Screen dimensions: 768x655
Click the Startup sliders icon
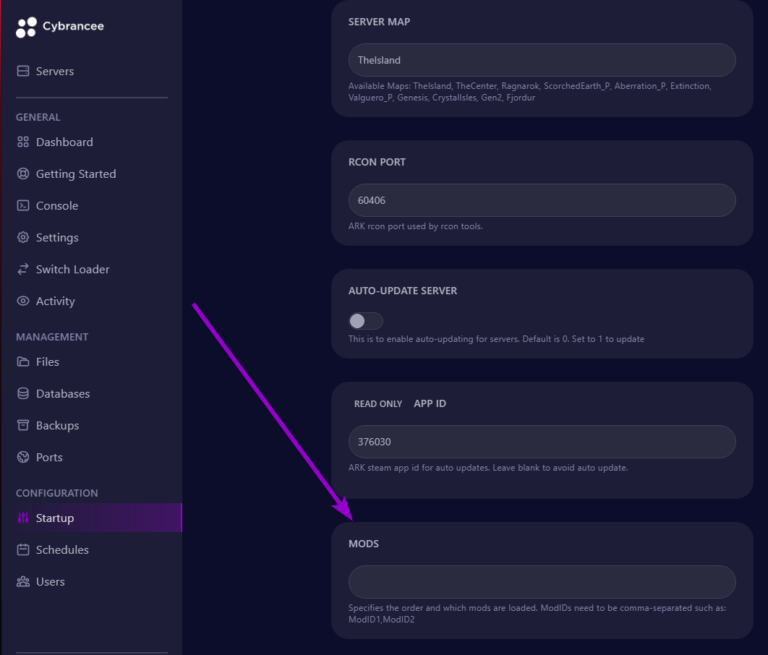coord(23,518)
